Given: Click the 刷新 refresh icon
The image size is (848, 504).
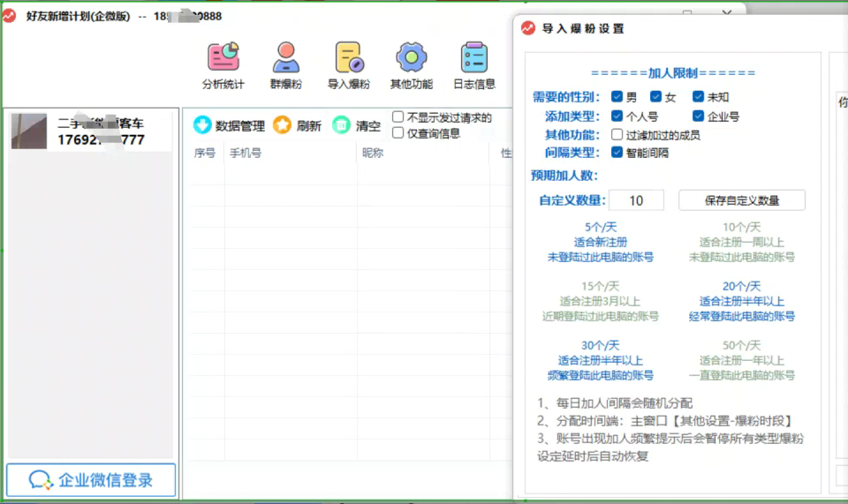Looking at the screenshot, I should (x=282, y=124).
